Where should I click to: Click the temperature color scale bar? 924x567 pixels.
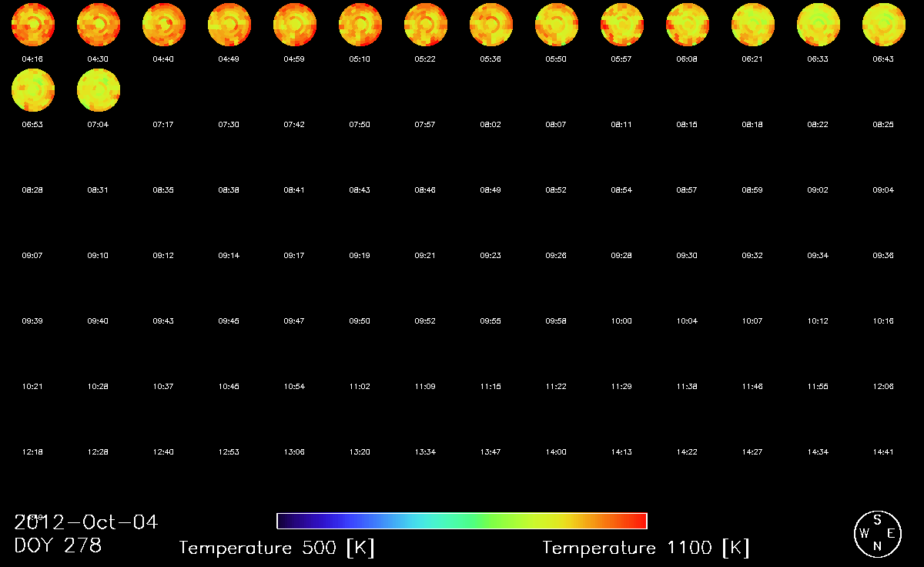point(462,521)
